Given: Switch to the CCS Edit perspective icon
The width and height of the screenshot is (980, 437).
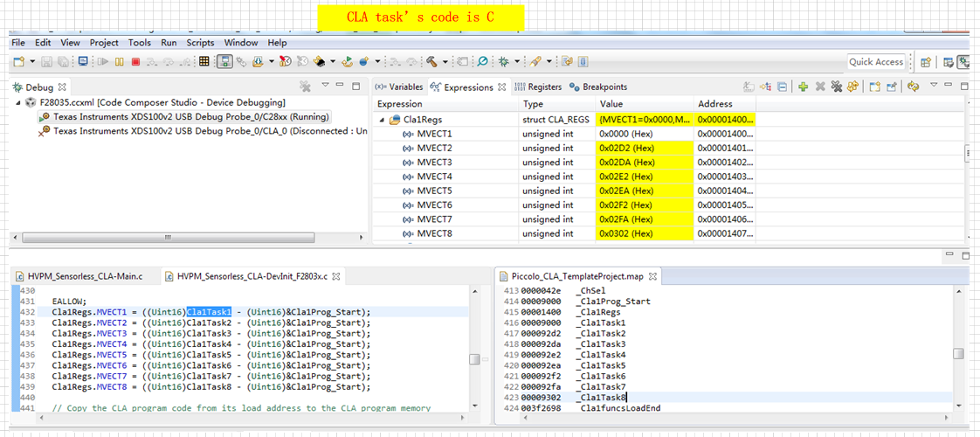Looking at the screenshot, I should click(949, 62).
